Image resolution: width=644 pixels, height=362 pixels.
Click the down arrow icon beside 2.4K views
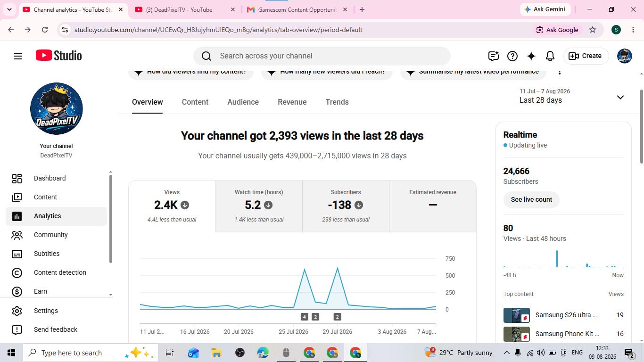tap(185, 205)
